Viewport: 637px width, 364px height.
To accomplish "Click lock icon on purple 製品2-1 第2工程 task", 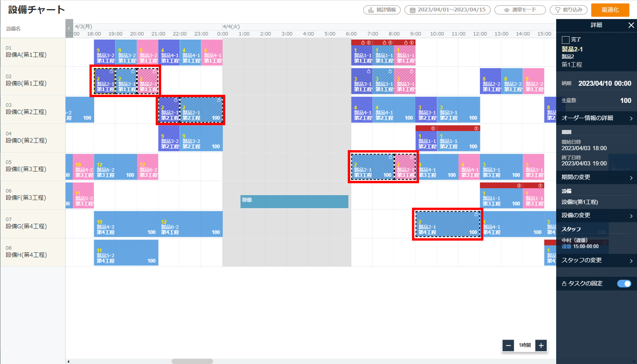I will [176, 100].
